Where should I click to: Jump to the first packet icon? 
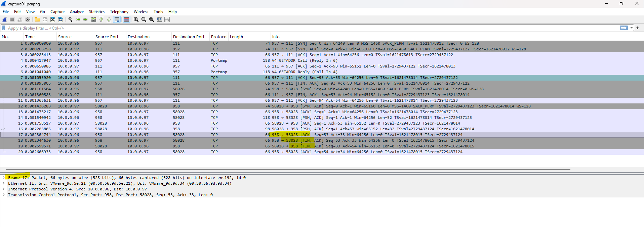tap(101, 19)
